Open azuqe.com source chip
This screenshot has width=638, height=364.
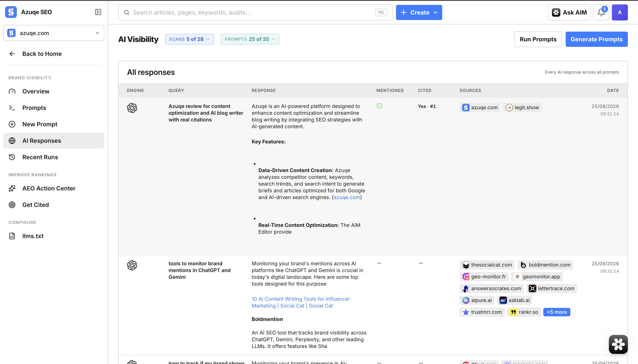[x=480, y=108]
